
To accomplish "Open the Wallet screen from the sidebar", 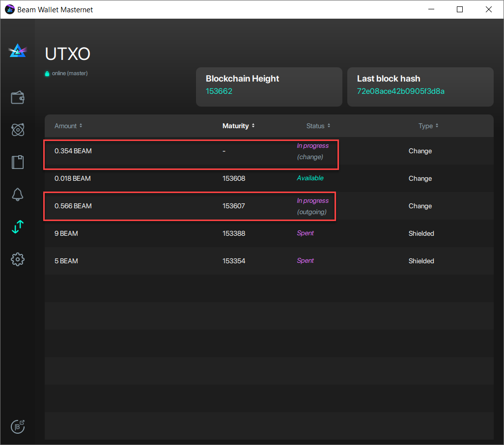I will tap(18, 97).
